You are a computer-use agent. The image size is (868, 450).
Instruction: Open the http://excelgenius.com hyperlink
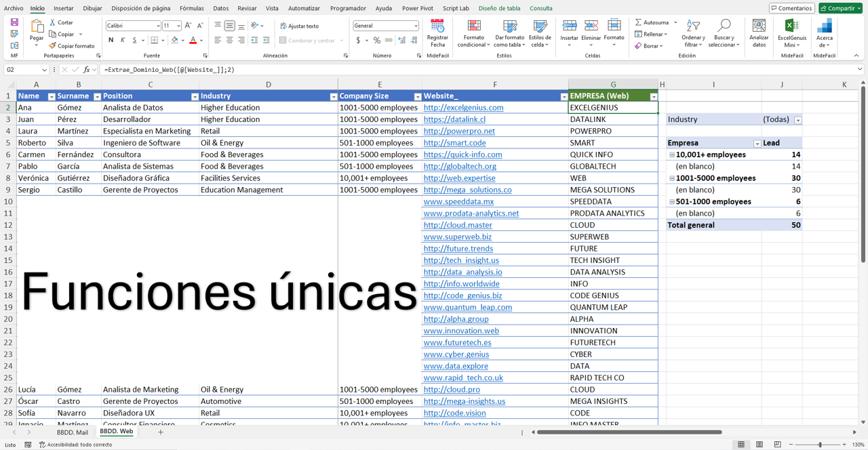coord(463,107)
